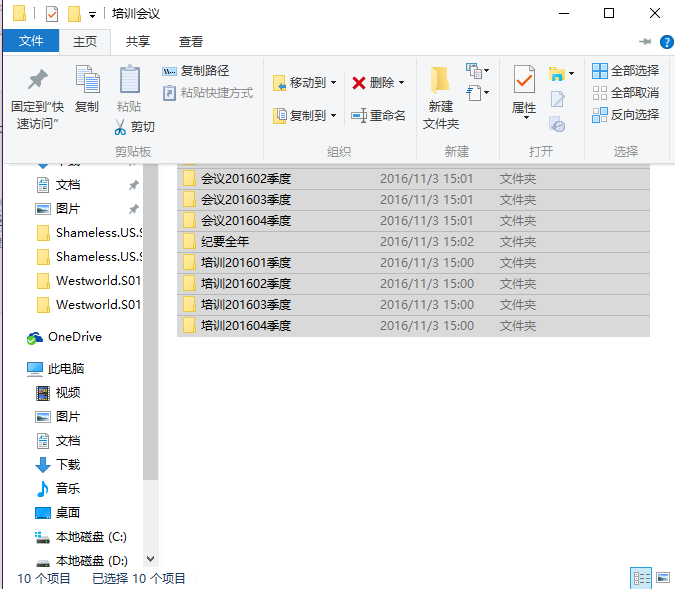
Task: Switch to the Home (主页) tab
Action: point(85,42)
